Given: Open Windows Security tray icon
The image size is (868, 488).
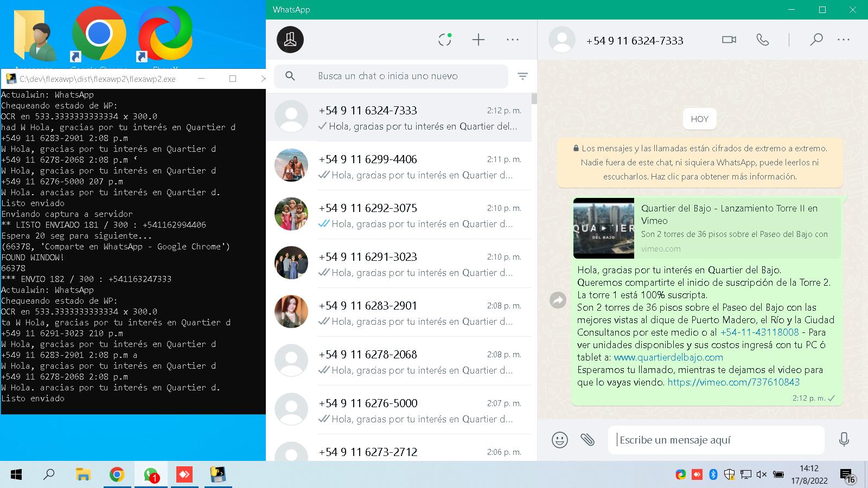Looking at the screenshot, I should click(730, 474).
